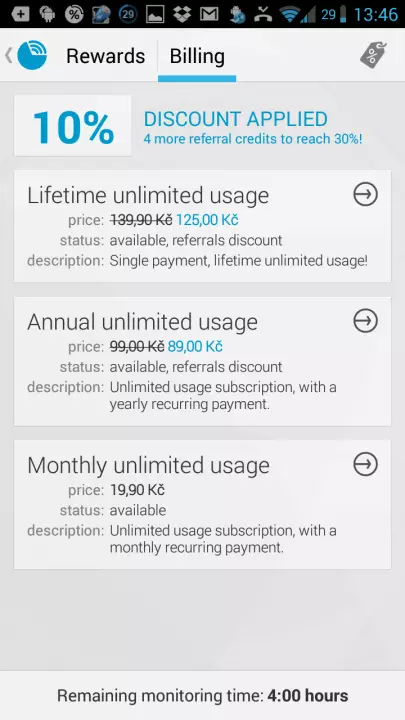Image resolution: width=405 pixels, height=720 pixels.
Task: Tap the missed call status bar icon
Action: point(263,14)
